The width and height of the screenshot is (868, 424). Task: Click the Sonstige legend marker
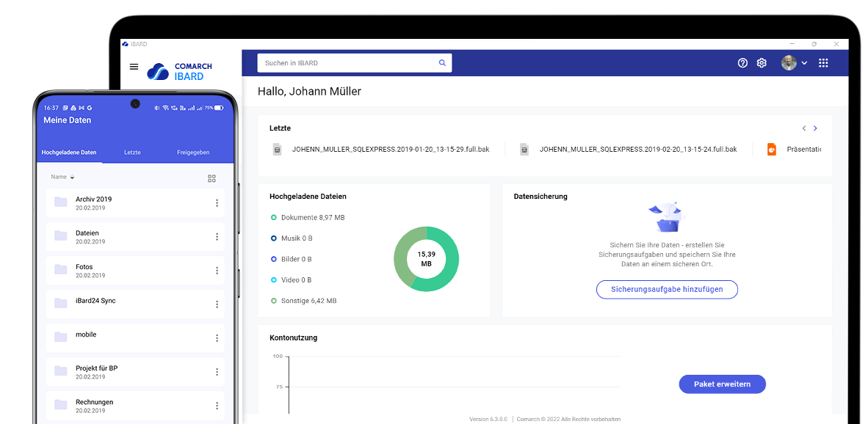[x=273, y=301]
